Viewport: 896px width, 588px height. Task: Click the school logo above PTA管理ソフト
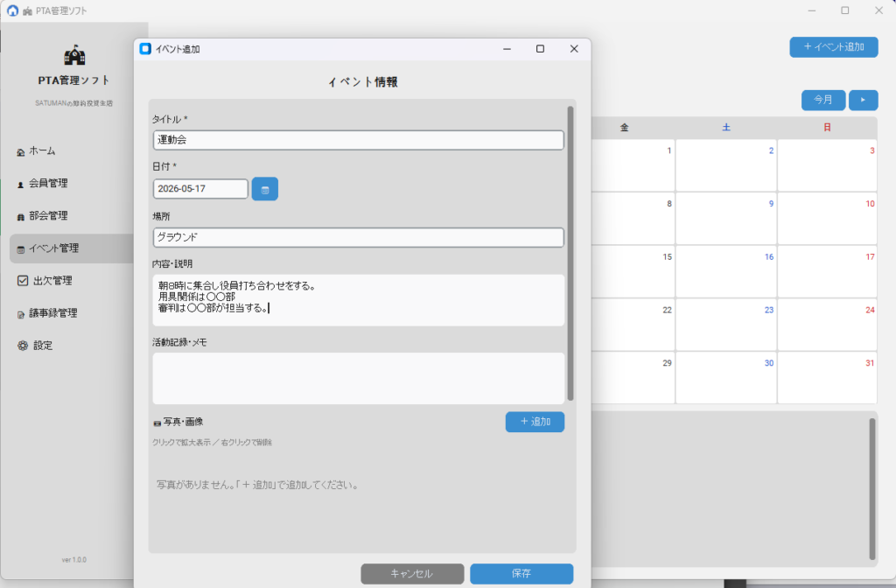(74, 55)
